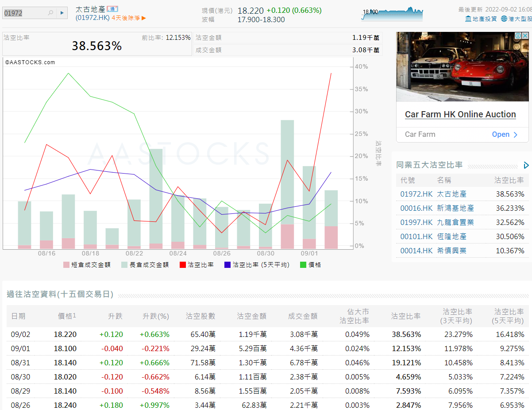The width and height of the screenshot is (532, 410).
Task: Click the intraday mini price chart
Action: point(392,13)
